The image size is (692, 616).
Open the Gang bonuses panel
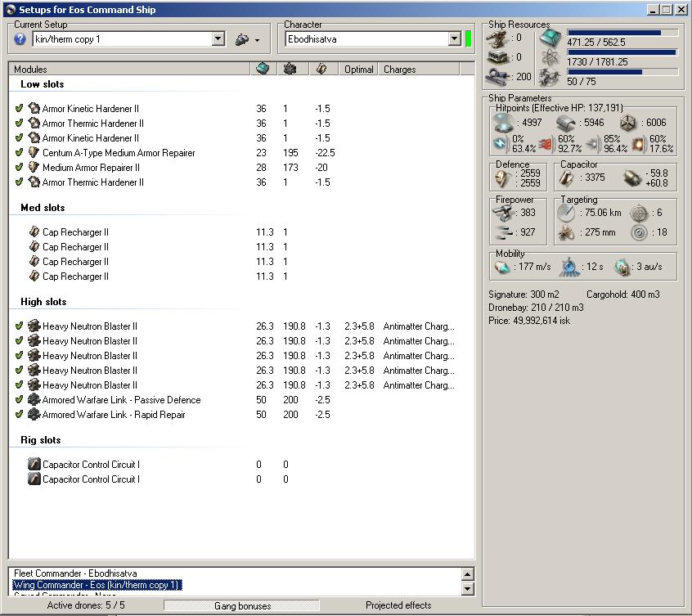pos(243,606)
